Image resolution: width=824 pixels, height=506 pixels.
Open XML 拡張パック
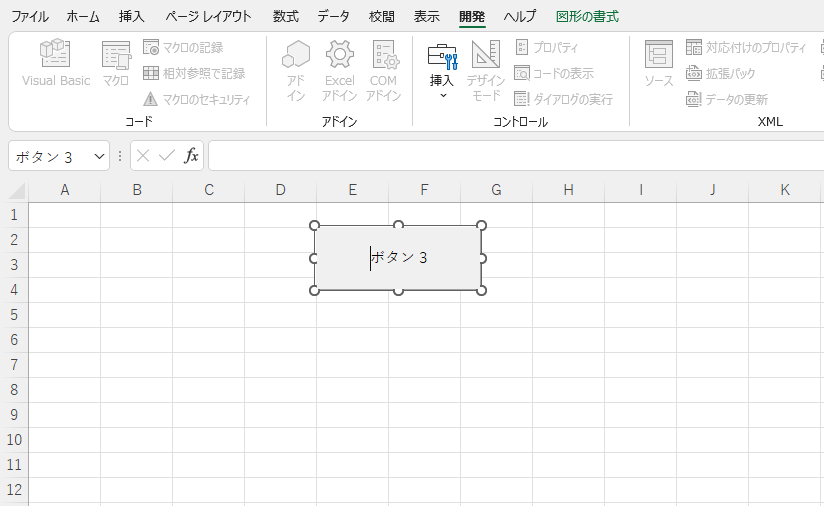pyautogui.click(x=720, y=73)
